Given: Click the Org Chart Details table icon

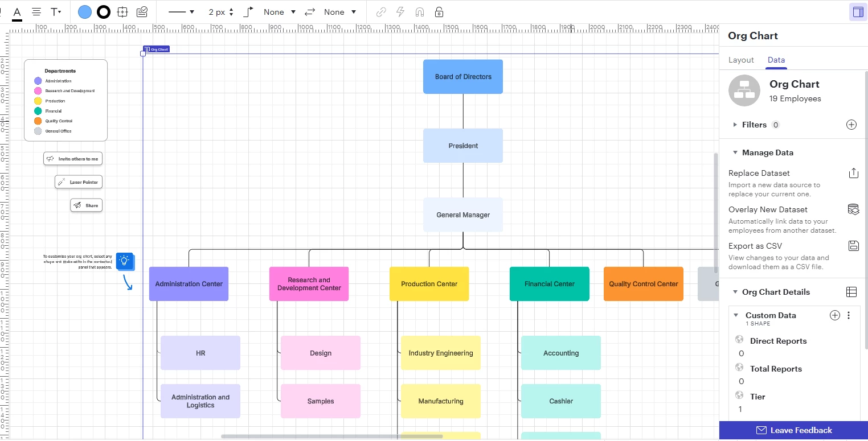Looking at the screenshot, I should 851,292.
